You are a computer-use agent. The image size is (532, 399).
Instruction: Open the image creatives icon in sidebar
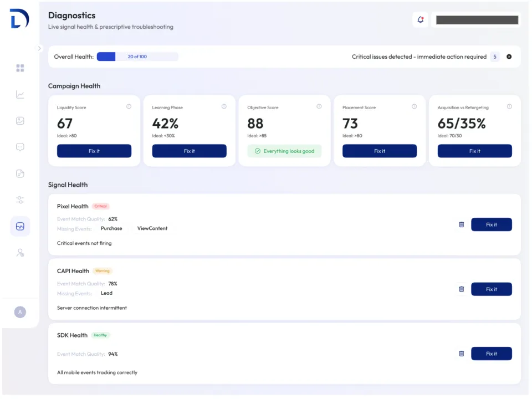tap(20, 121)
